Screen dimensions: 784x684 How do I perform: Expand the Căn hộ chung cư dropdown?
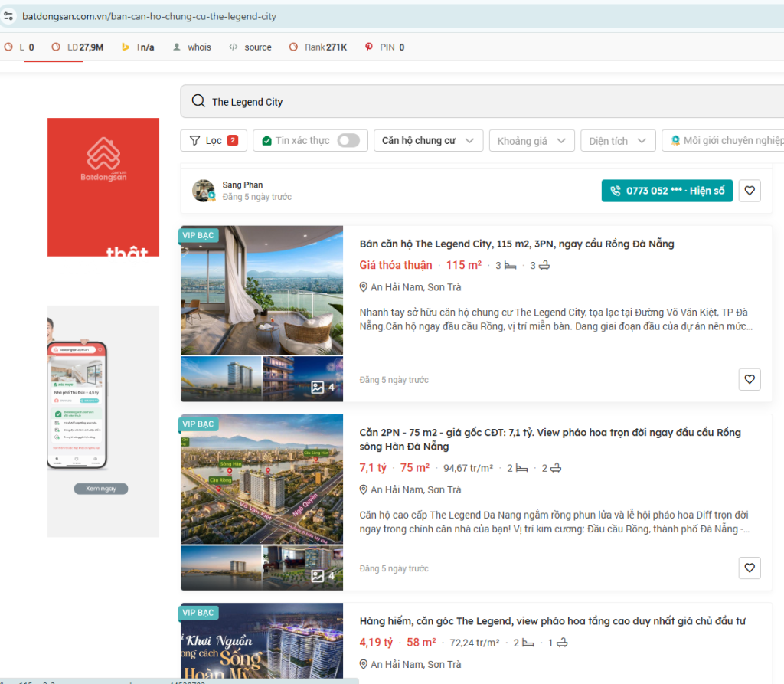427,141
